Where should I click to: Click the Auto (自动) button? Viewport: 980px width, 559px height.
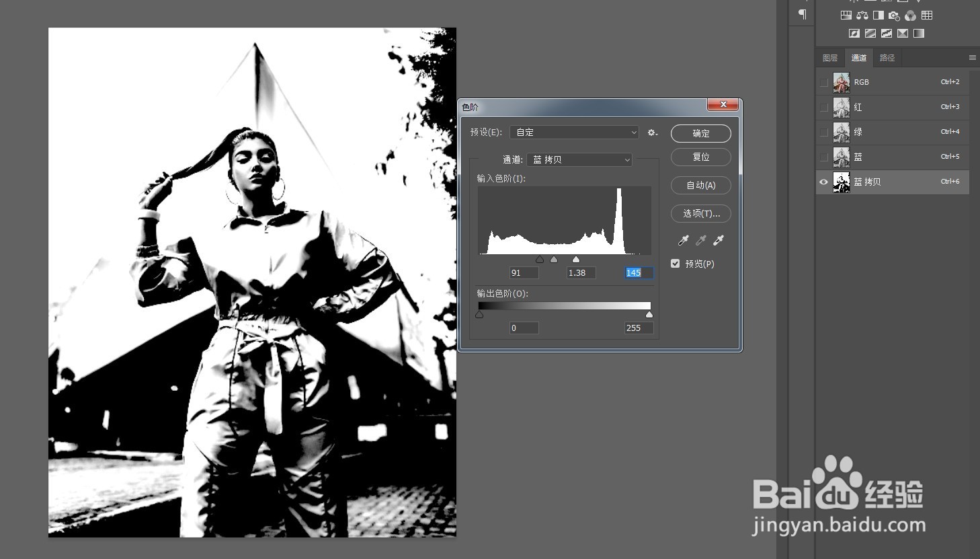[701, 185]
